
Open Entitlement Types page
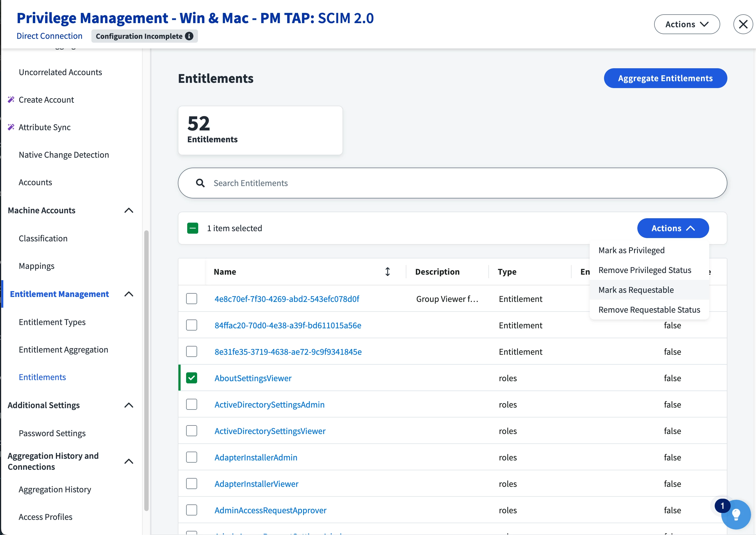(52, 322)
